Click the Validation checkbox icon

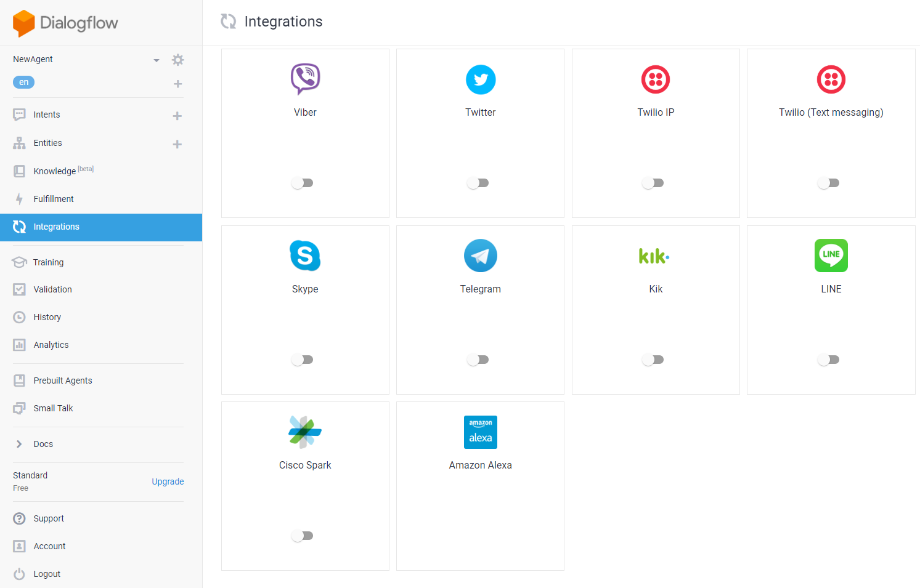(20, 289)
